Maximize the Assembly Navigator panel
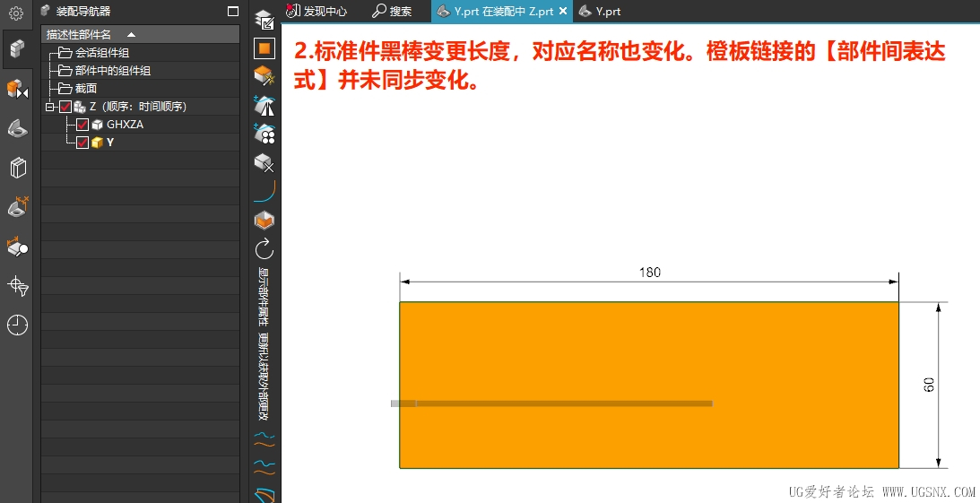The width and height of the screenshot is (980, 503). click(233, 12)
